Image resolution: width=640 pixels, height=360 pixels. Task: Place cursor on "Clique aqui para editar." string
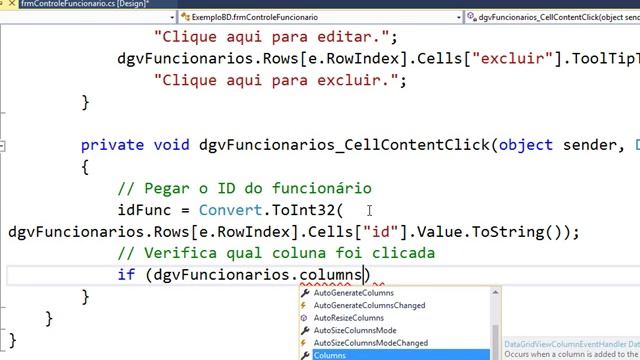tap(271, 37)
